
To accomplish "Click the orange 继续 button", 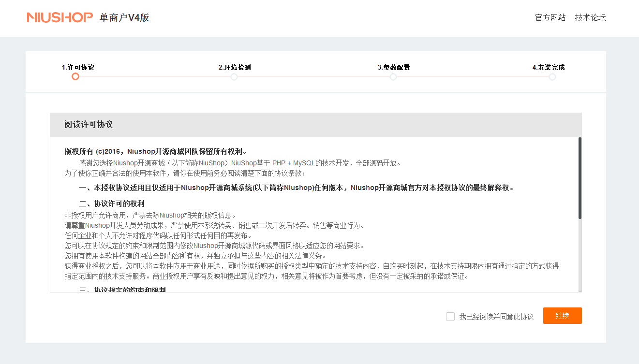I will [x=562, y=316].
